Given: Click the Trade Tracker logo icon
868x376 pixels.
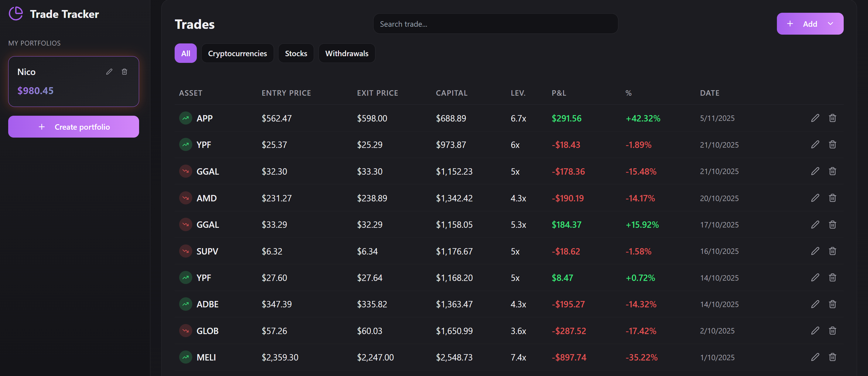Looking at the screenshot, I should 15,13.
